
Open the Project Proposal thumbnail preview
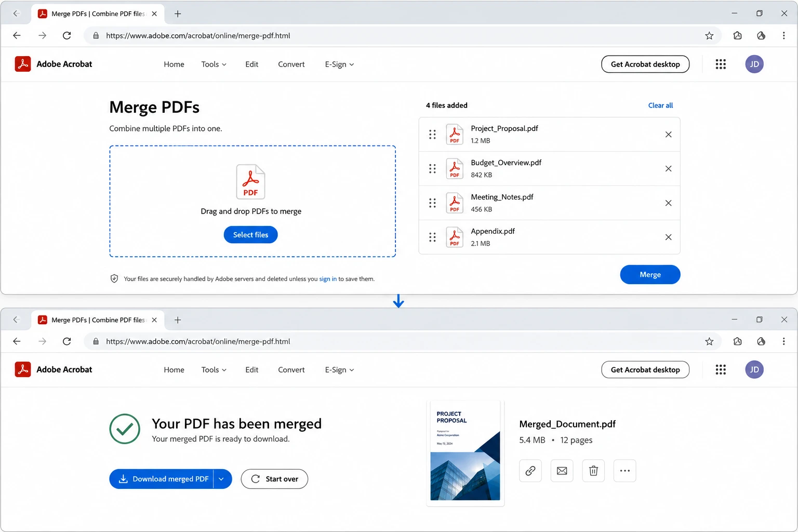coord(465,453)
